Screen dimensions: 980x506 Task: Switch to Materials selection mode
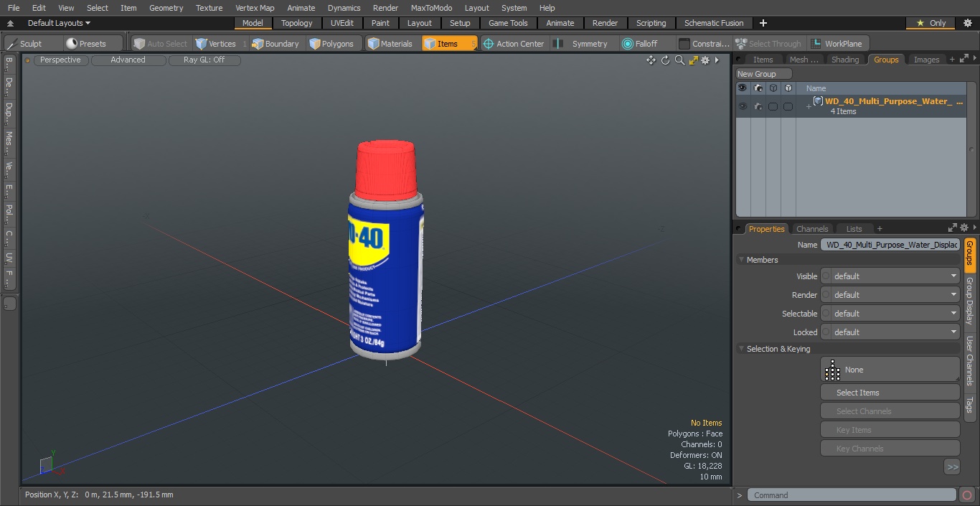point(390,44)
